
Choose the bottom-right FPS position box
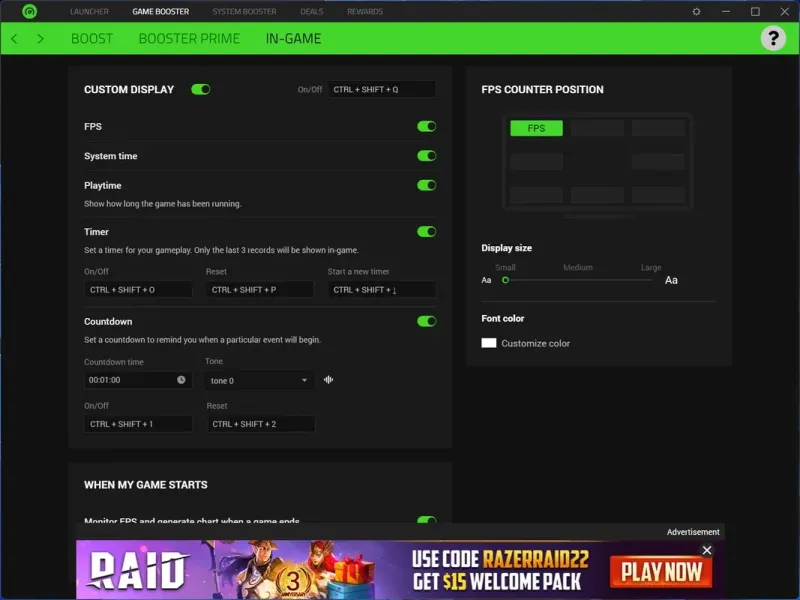pos(658,195)
